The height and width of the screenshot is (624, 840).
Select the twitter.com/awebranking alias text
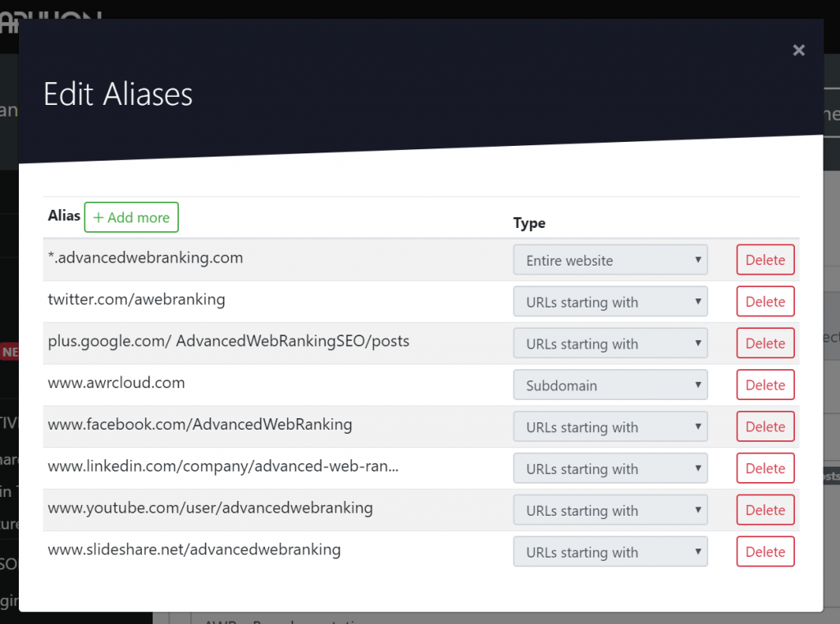tap(136, 299)
